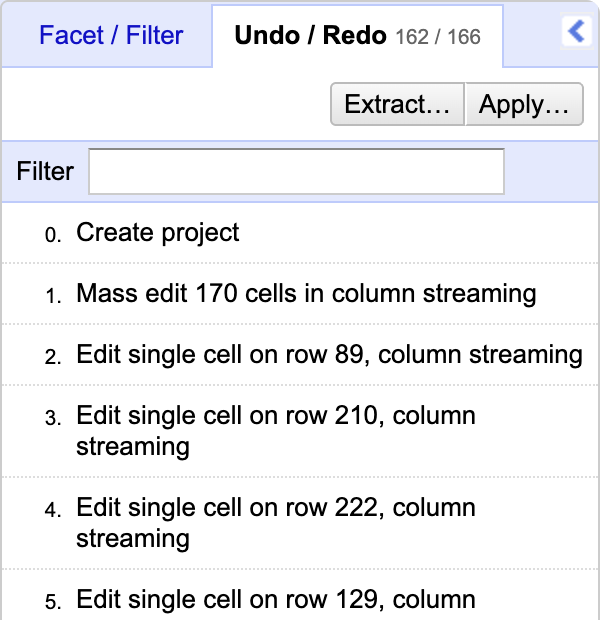The width and height of the screenshot is (600, 620).
Task: Switch to the Facet / Filter tab
Action: [111, 35]
